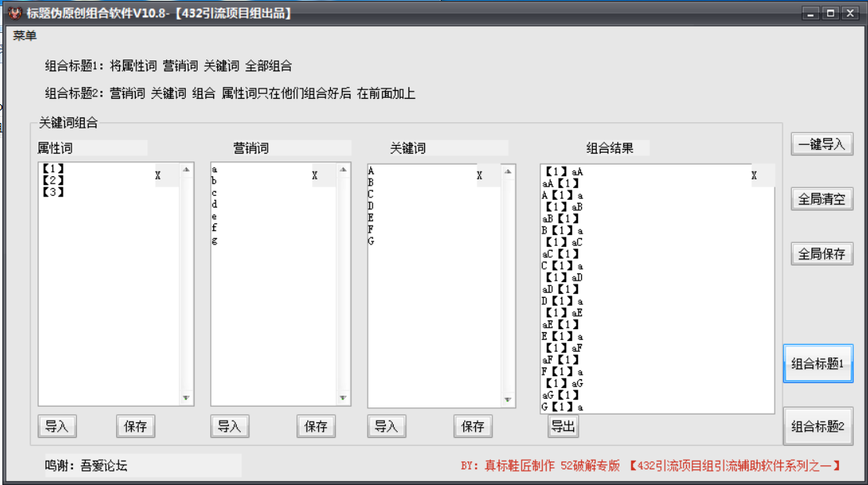This screenshot has width=868, height=485.
Task: Select the 【2】 line in 属性词
Action: pos(53,180)
